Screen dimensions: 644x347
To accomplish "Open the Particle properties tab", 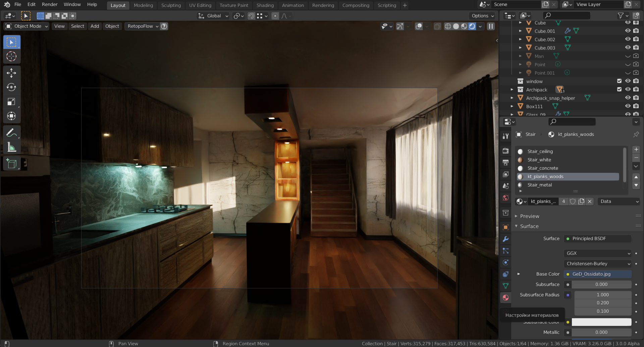I will [x=505, y=251].
